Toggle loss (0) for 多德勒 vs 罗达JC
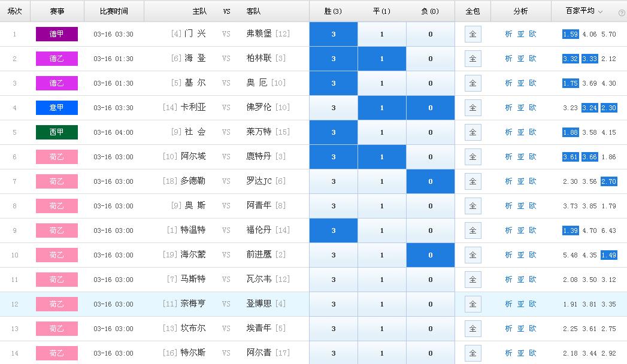The image size is (627, 364). pos(430,181)
